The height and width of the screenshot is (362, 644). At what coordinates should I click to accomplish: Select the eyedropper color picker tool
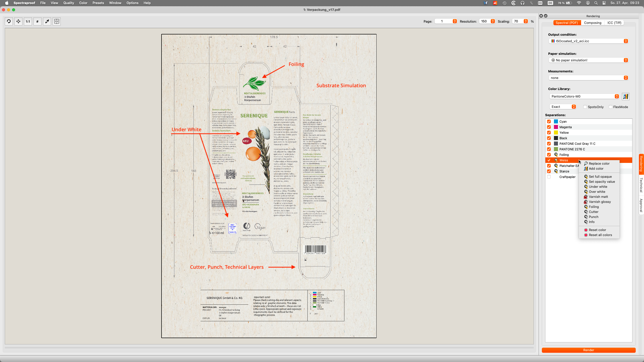tap(47, 21)
